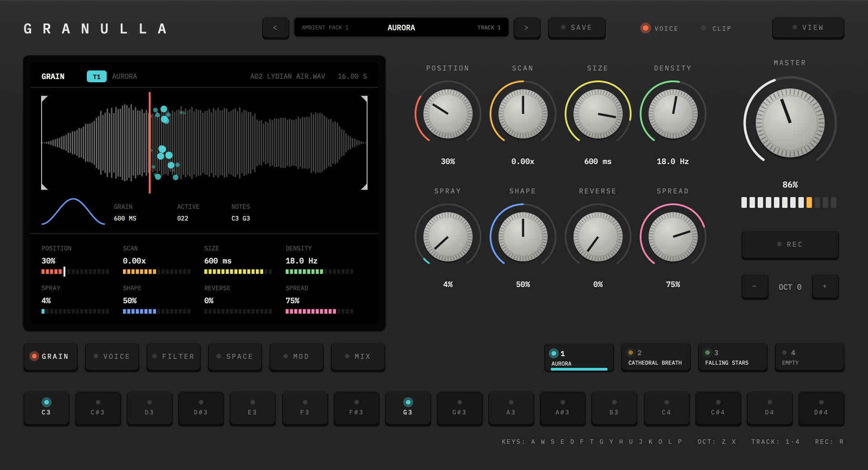Trigger the G3 key pad
This screenshot has height=470, width=868.
pos(408,408)
